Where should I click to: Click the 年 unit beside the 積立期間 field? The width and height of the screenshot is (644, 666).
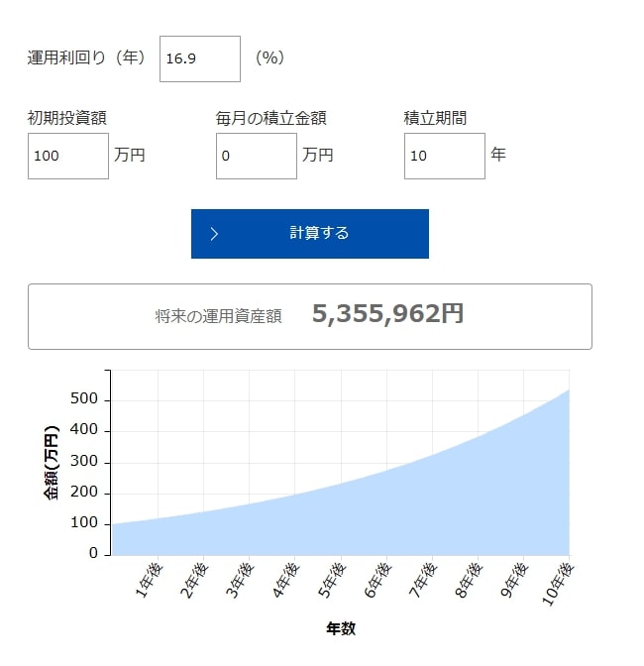[x=498, y=156]
